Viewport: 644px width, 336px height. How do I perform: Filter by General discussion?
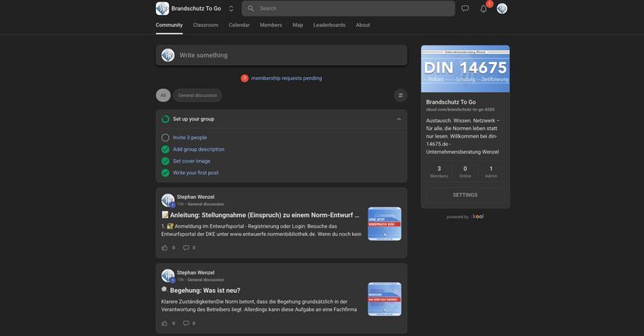pyautogui.click(x=198, y=95)
